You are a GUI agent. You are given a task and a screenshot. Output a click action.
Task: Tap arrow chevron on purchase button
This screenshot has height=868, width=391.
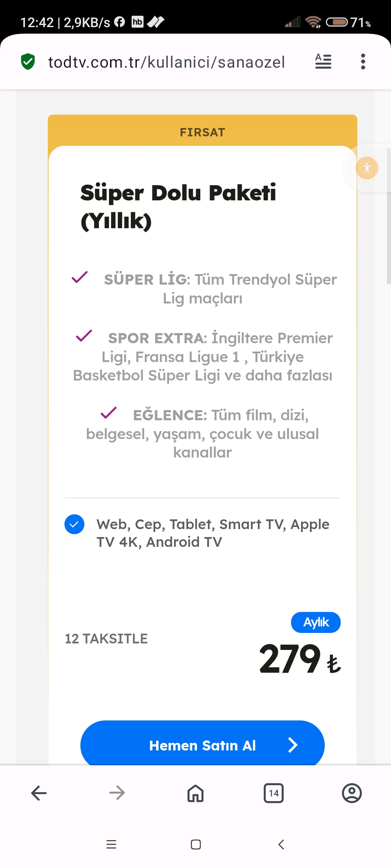(293, 745)
